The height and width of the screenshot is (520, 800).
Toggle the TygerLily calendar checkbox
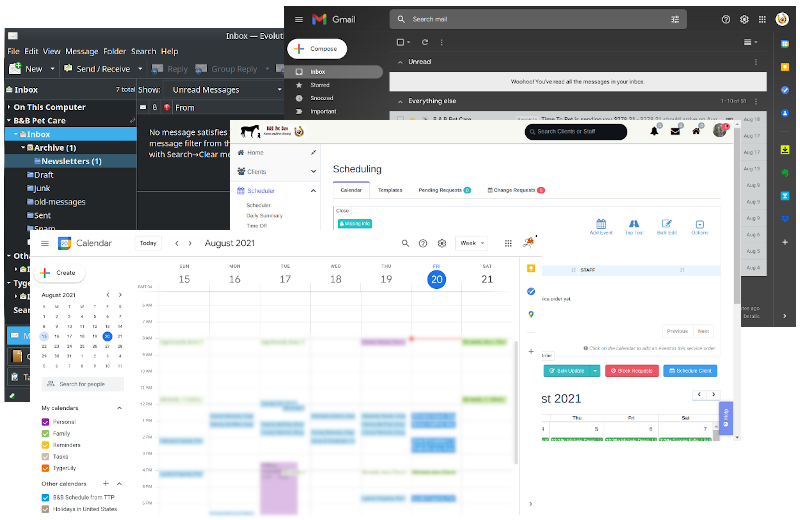45,468
